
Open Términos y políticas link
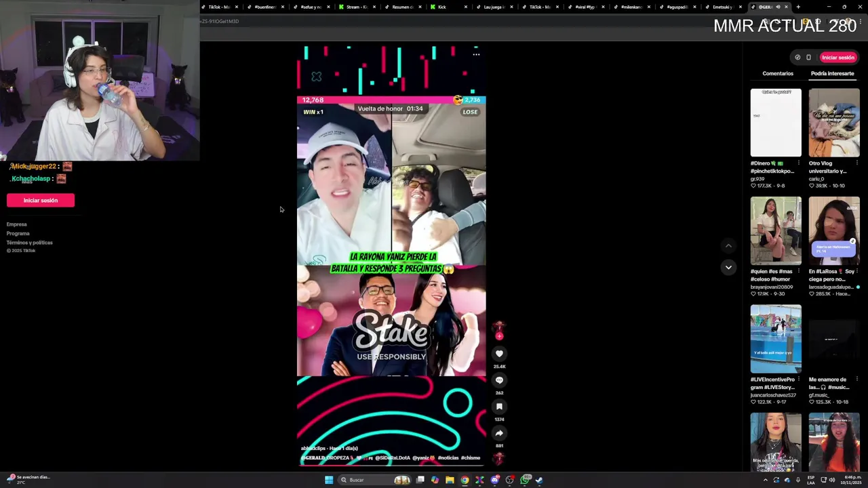[30, 243]
